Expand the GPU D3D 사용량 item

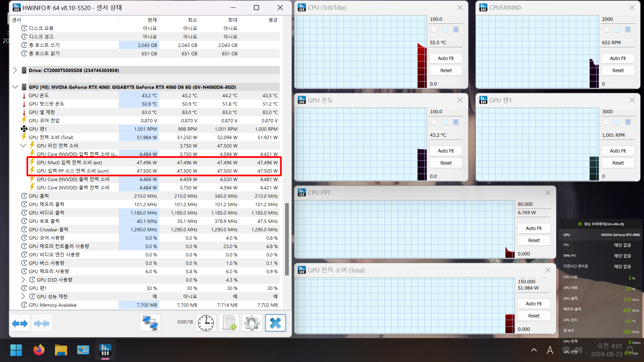tap(23, 280)
